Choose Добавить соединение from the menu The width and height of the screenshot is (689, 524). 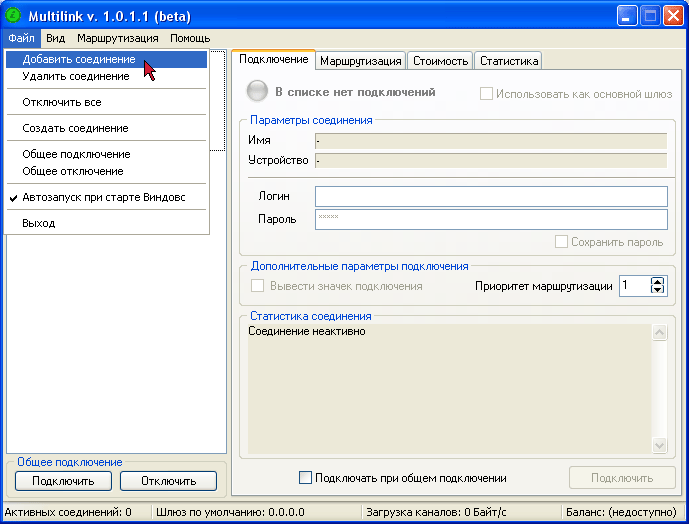[106, 59]
